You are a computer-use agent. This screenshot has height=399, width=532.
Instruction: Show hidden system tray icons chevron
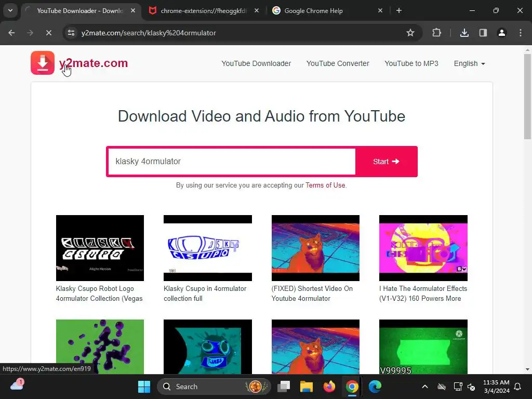point(425,387)
